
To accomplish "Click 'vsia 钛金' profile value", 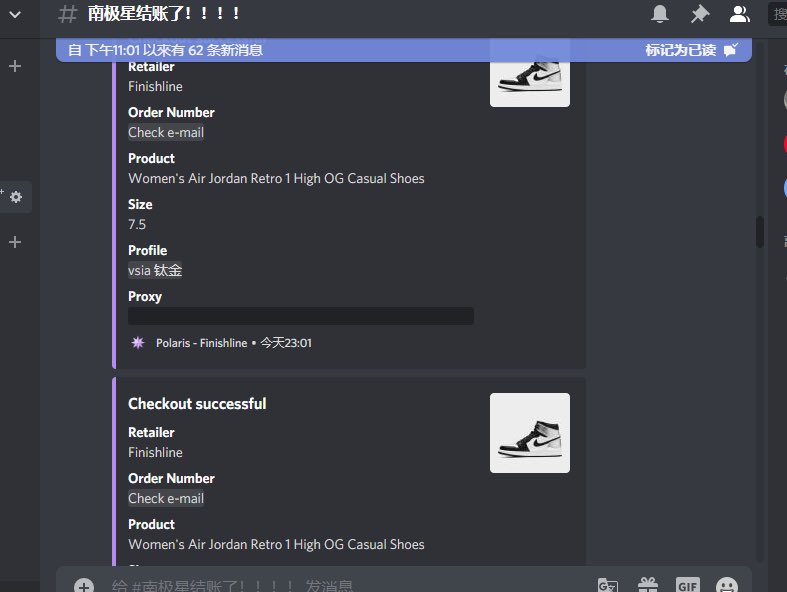I will click(155, 271).
